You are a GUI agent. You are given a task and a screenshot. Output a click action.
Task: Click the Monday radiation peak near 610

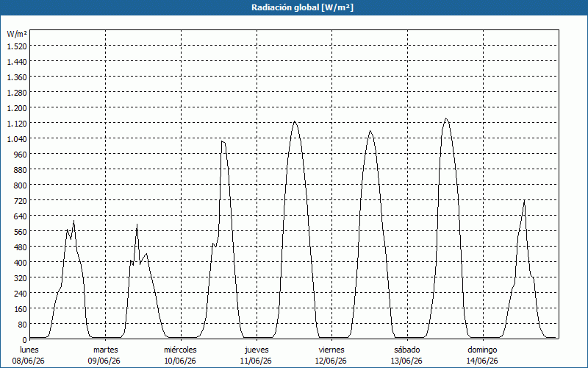74,221
